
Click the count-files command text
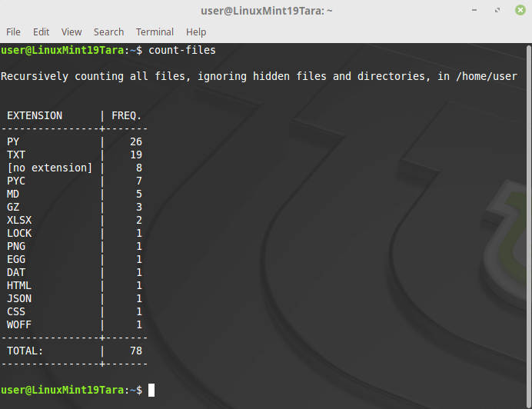click(x=182, y=50)
